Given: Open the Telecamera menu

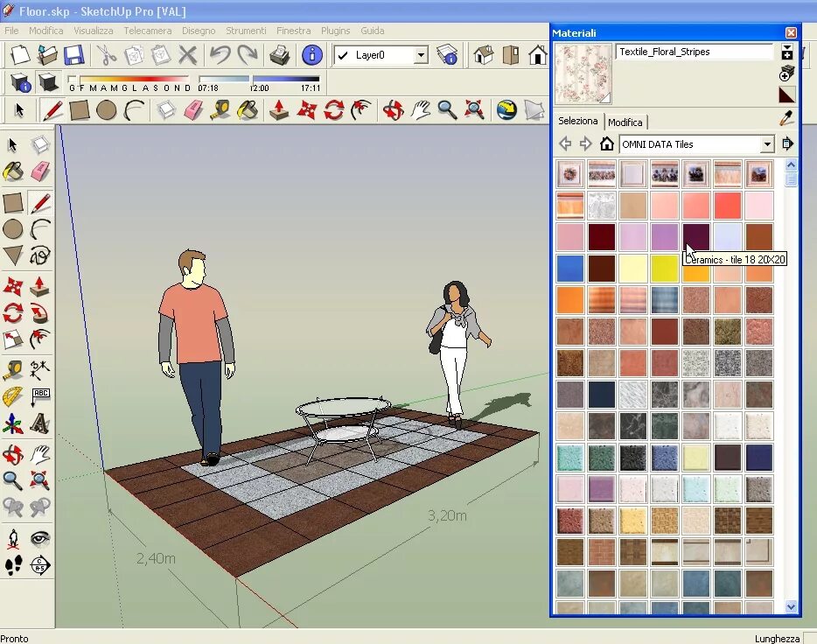Looking at the screenshot, I should (148, 31).
